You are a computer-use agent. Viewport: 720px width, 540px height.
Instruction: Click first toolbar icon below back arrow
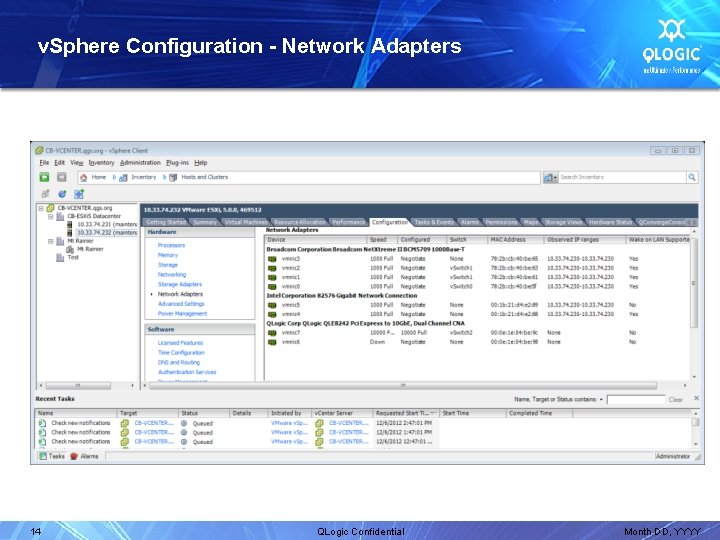(x=45, y=194)
